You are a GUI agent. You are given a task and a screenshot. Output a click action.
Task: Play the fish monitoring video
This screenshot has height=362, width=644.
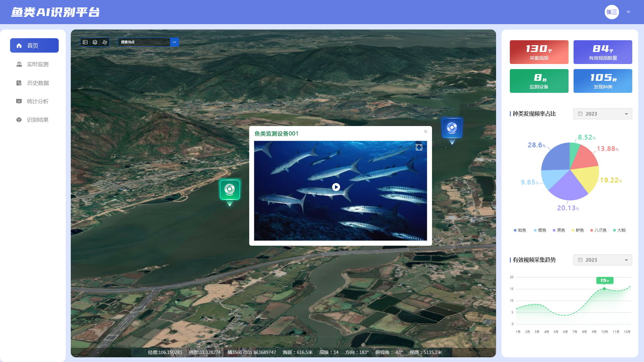336,187
